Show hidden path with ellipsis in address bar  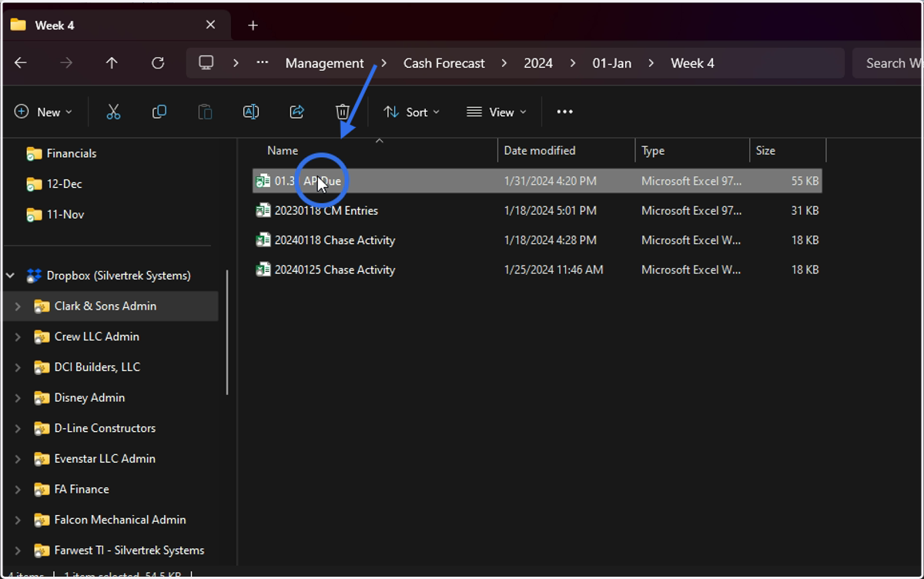tap(263, 63)
